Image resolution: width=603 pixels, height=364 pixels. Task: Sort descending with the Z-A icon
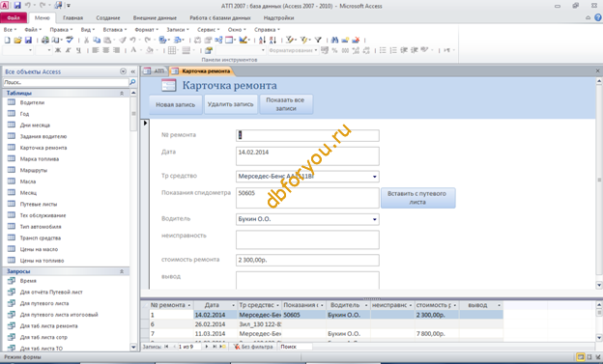coord(273,40)
